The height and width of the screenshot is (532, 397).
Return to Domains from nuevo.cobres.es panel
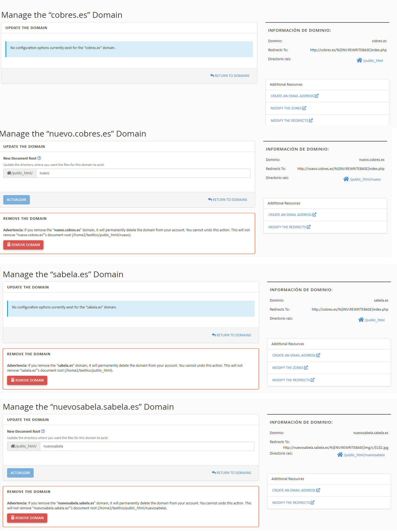(x=227, y=200)
